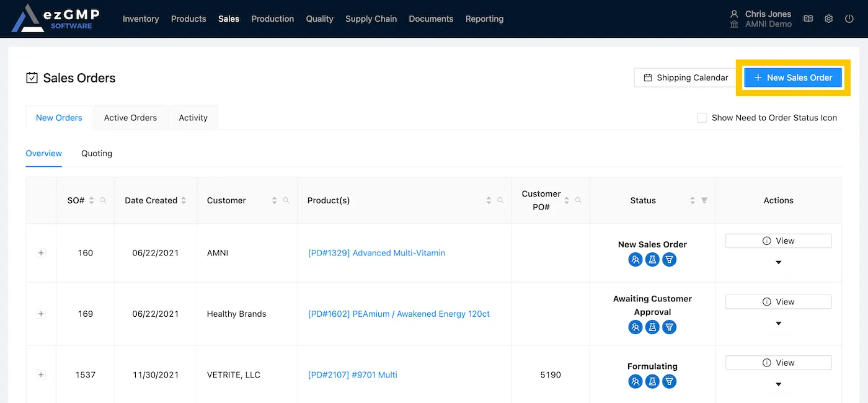Sort by Date Created column

[184, 200]
